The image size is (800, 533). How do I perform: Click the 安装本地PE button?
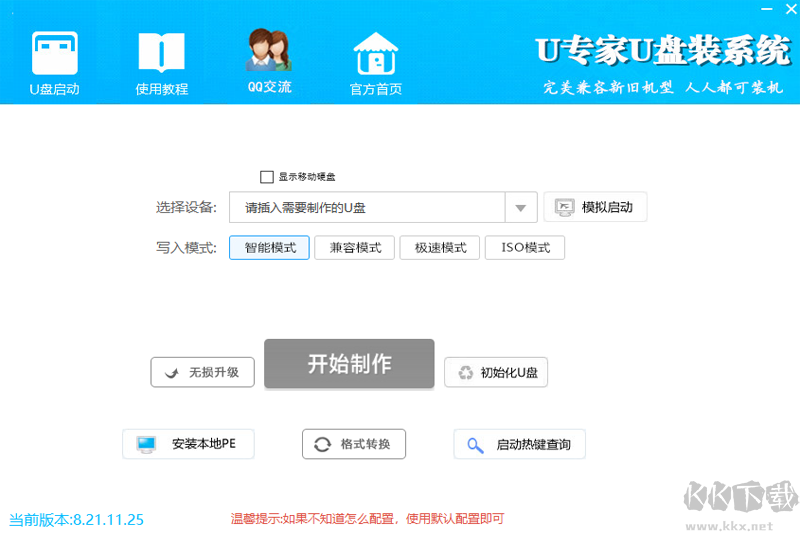click(x=188, y=444)
